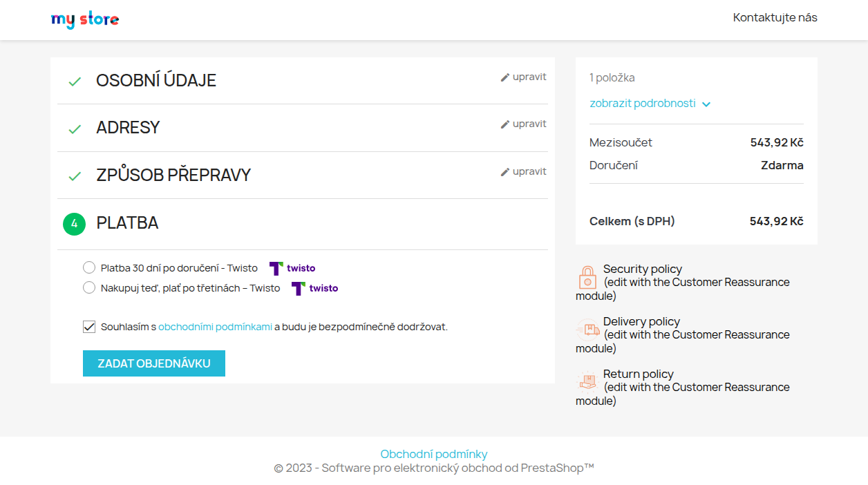Select Nakupuj teď, plať po třetinách radio
868x485 pixels.
coord(89,287)
